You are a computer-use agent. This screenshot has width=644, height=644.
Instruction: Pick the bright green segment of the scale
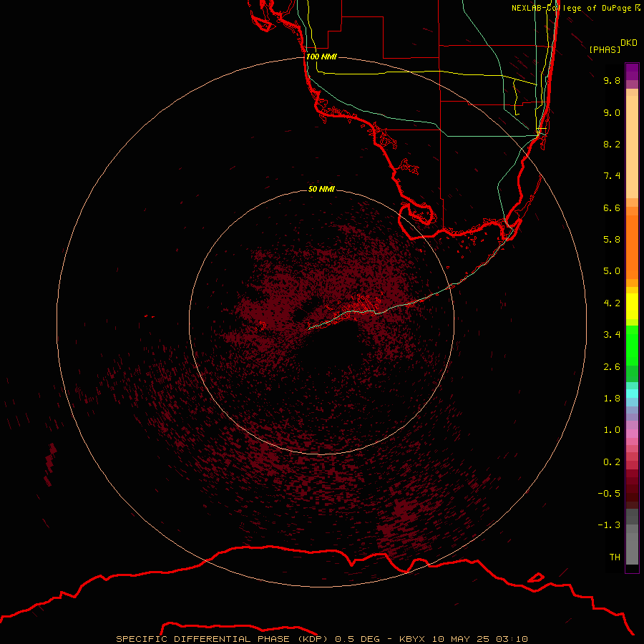pos(632,345)
